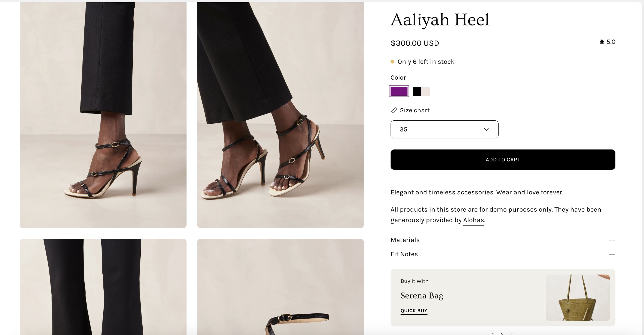Click the chevron arrow in the size selector

click(486, 130)
